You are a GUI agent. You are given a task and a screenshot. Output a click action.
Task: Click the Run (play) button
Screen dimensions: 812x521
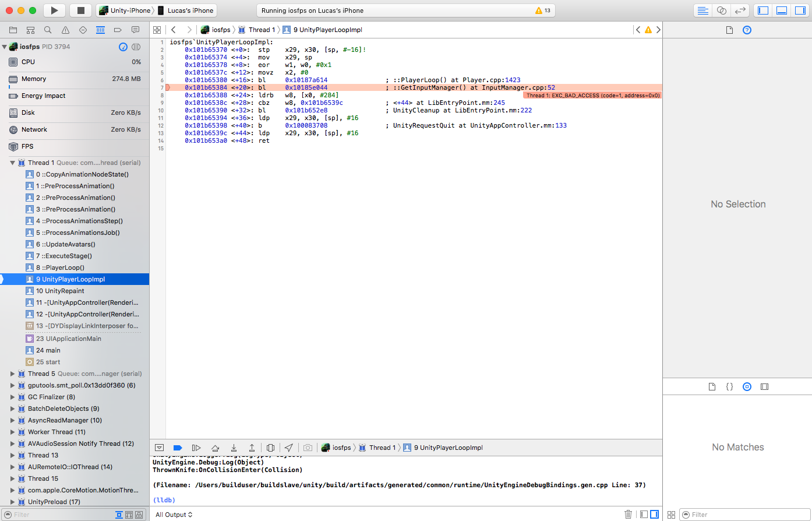pos(54,10)
